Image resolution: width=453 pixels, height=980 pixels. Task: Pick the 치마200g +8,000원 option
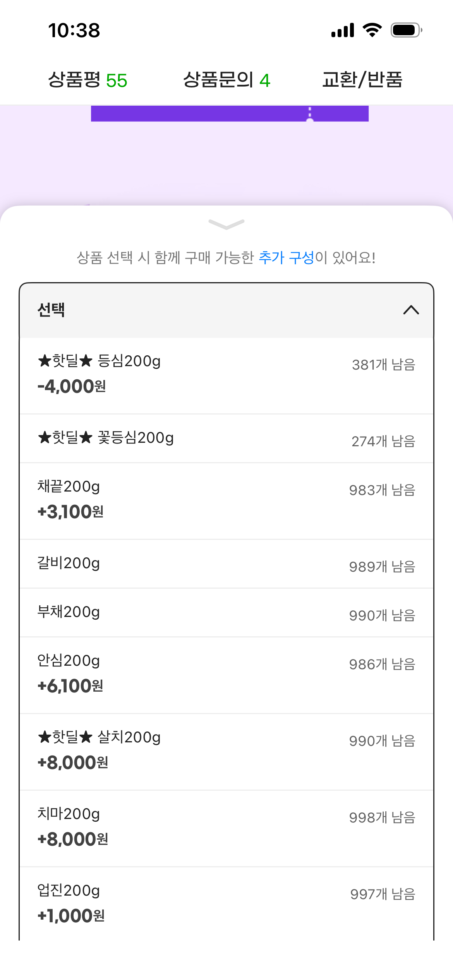pyautogui.click(x=226, y=828)
